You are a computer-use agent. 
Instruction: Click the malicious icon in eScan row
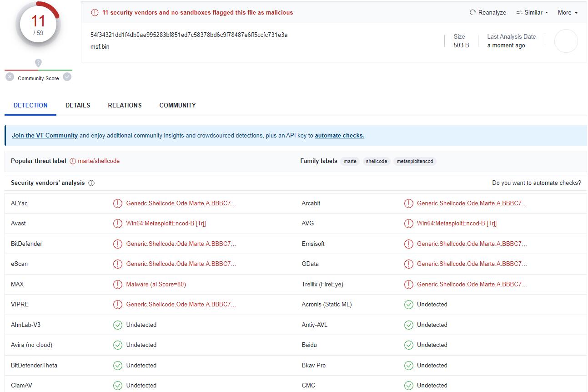point(118,264)
